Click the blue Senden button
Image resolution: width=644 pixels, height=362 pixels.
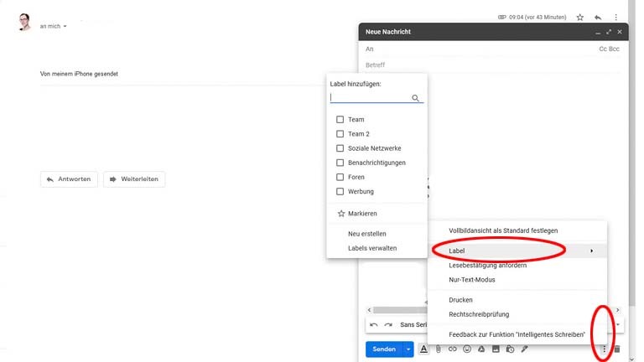383,349
